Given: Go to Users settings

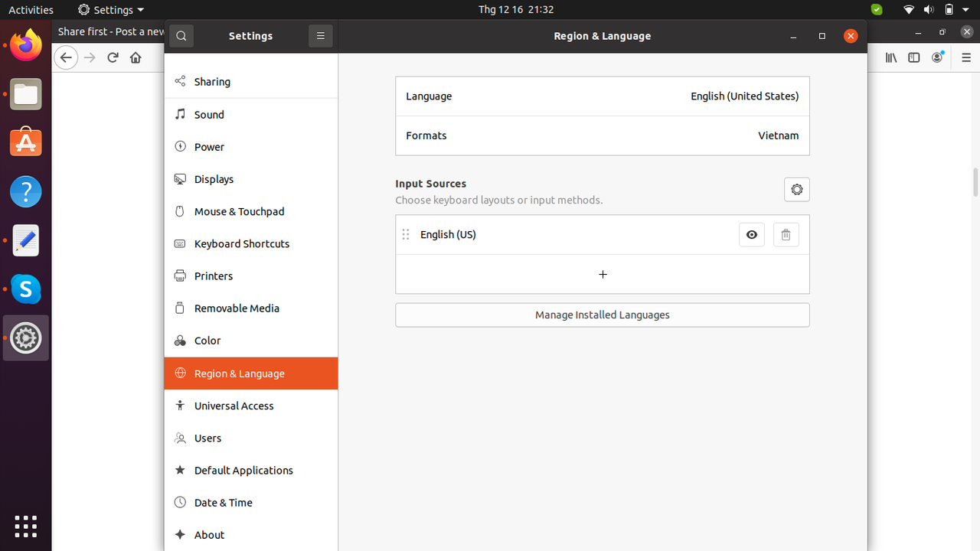Looking at the screenshot, I should point(251,439).
